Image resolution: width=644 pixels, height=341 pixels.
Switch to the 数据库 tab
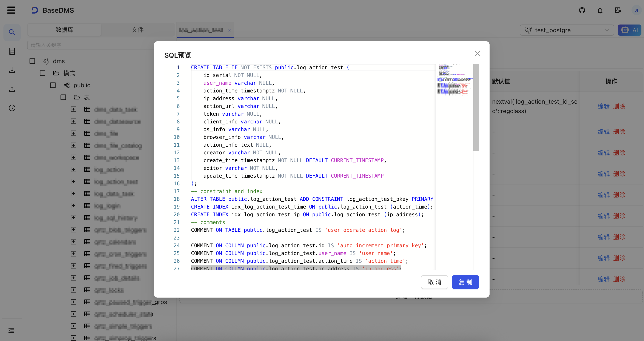tap(64, 30)
